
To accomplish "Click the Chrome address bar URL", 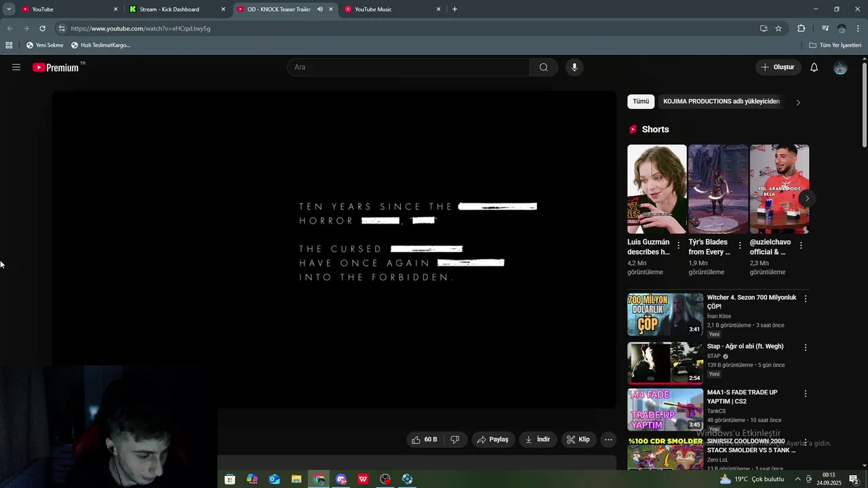I will point(140,28).
